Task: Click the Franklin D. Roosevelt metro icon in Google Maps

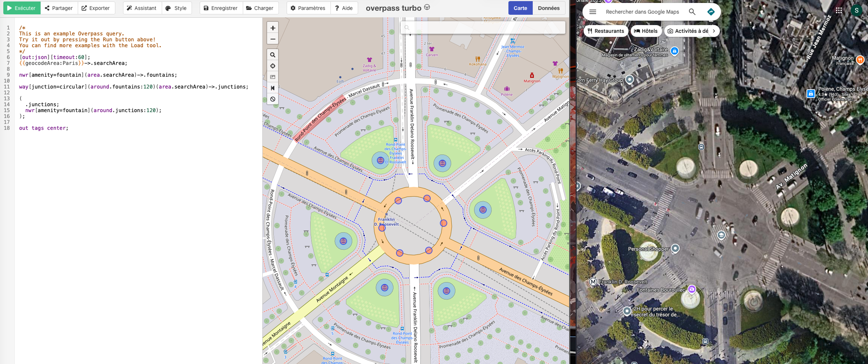Action: [593, 282]
